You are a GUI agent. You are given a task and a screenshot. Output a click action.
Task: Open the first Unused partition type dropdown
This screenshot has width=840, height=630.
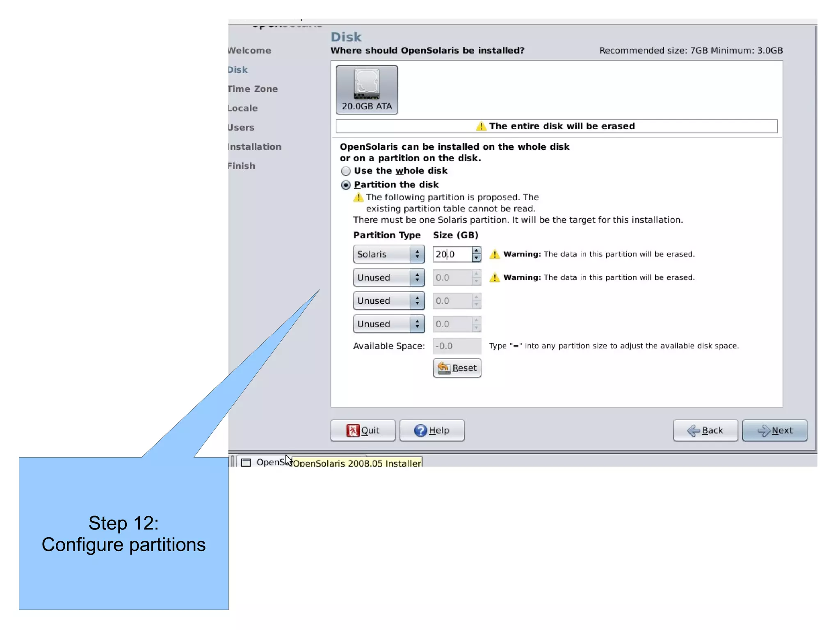(x=388, y=277)
